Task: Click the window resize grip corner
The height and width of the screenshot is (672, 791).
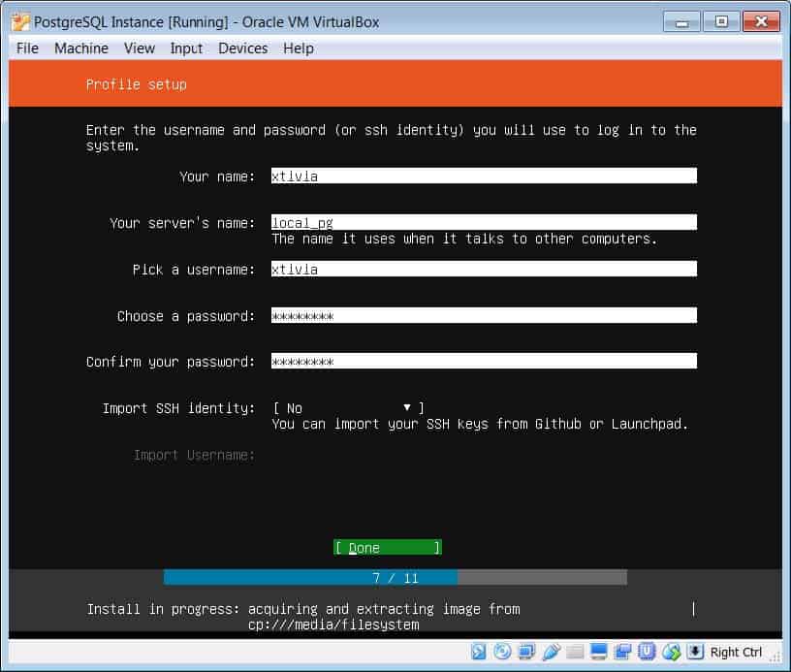Action: click(775, 656)
